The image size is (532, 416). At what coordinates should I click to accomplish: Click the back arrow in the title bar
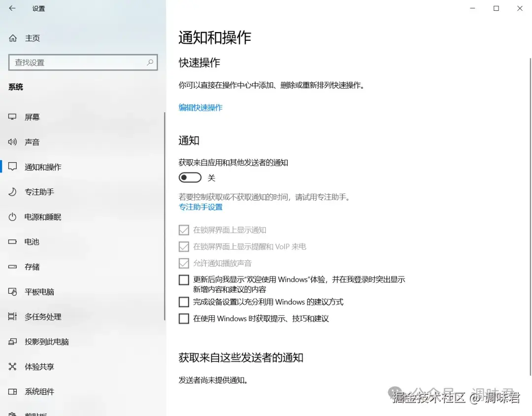12,8
